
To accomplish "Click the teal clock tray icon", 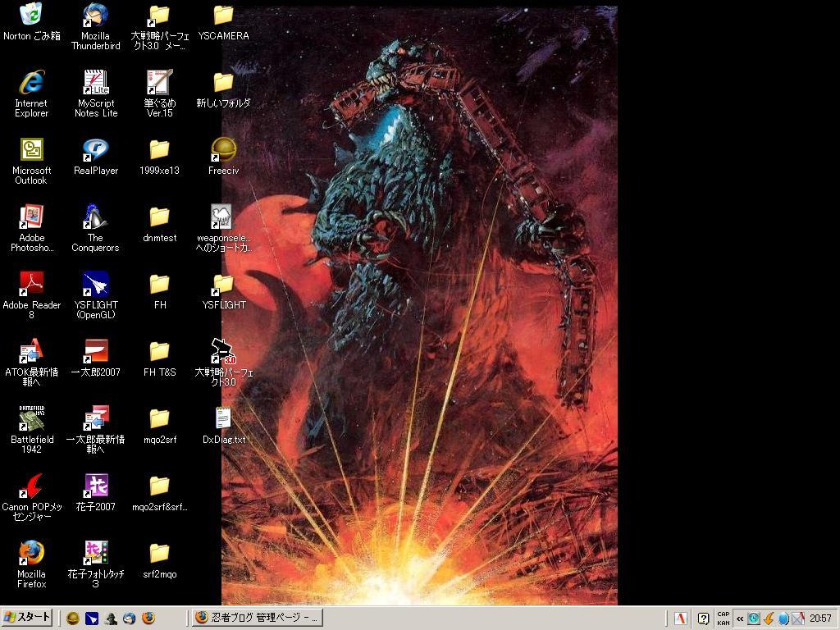I will click(x=754, y=619).
